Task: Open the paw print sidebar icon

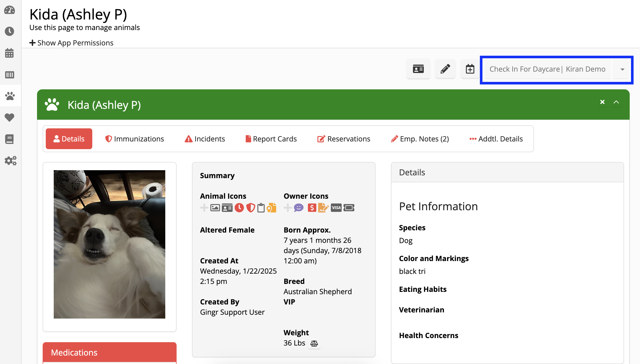Action: coord(10,96)
